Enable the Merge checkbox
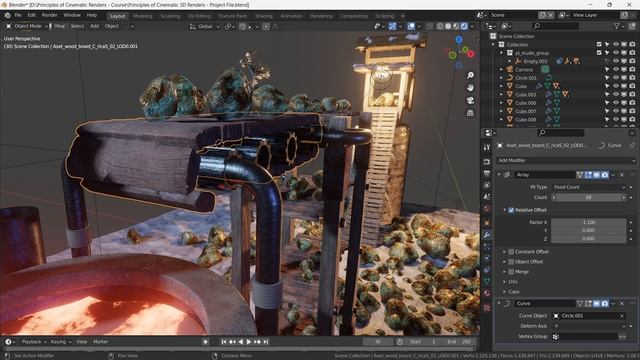Screen dimensions: 640x360 pos(511,272)
